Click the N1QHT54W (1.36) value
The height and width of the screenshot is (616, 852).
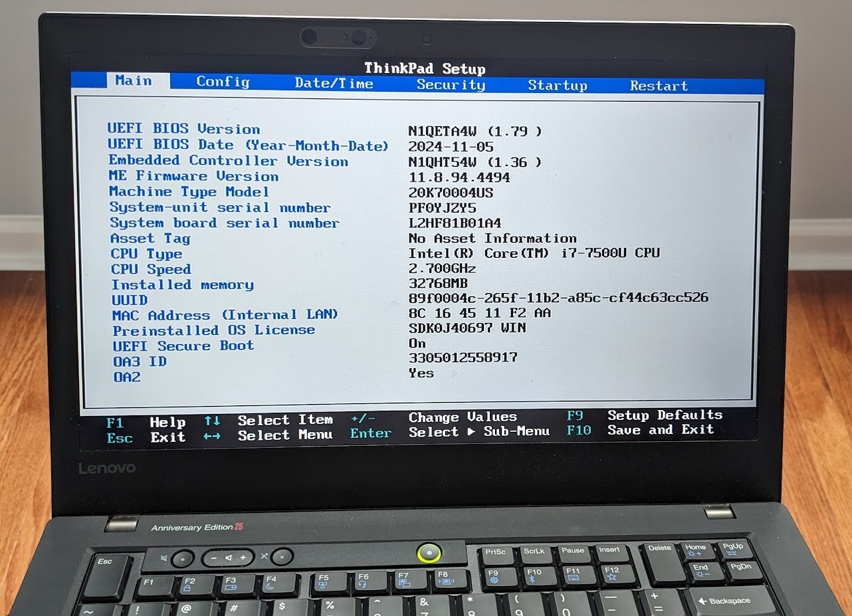475,162
